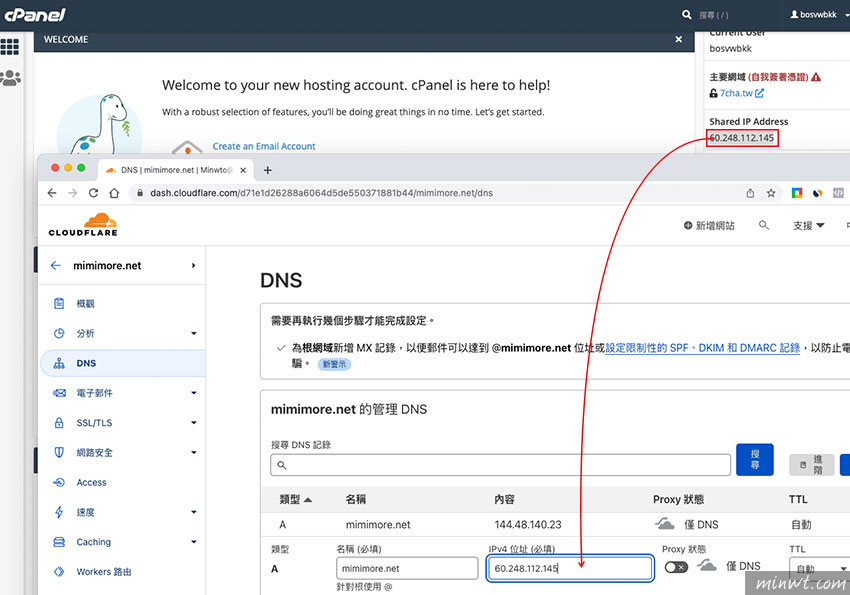Open 電子郵件 email in sidebar
The width and height of the screenshot is (850, 595).
click(94, 393)
